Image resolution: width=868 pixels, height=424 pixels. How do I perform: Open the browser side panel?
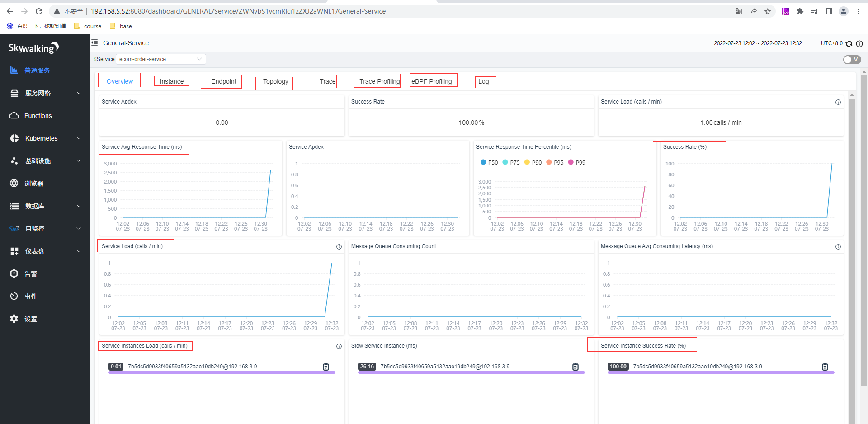(x=829, y=11)
